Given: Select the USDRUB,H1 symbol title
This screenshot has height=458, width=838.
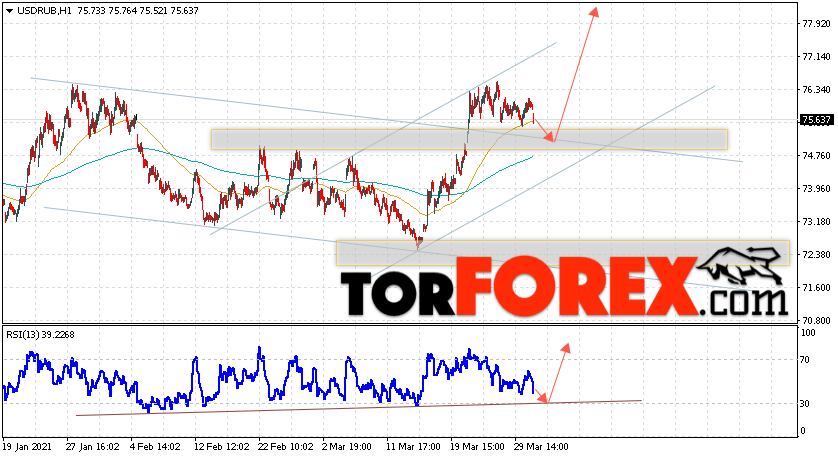Looking at the screenshot, I should [45, 11].
